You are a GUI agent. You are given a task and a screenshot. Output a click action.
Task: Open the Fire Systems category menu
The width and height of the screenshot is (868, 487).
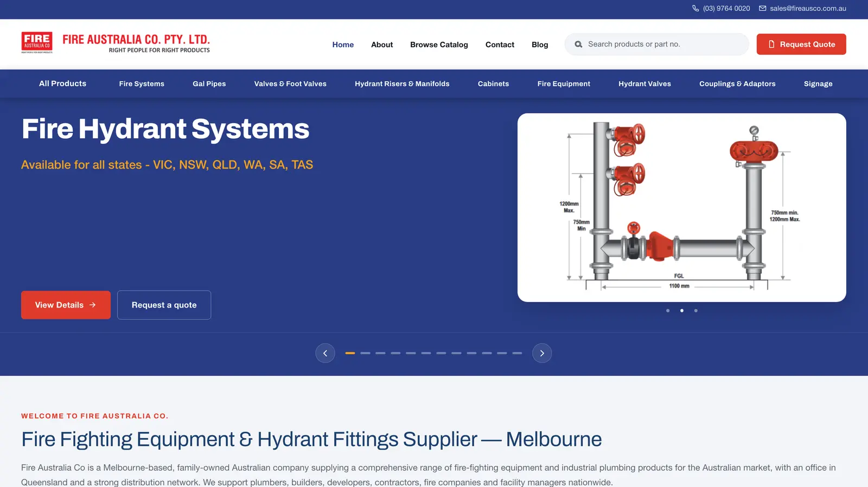[x=142, y=84]
